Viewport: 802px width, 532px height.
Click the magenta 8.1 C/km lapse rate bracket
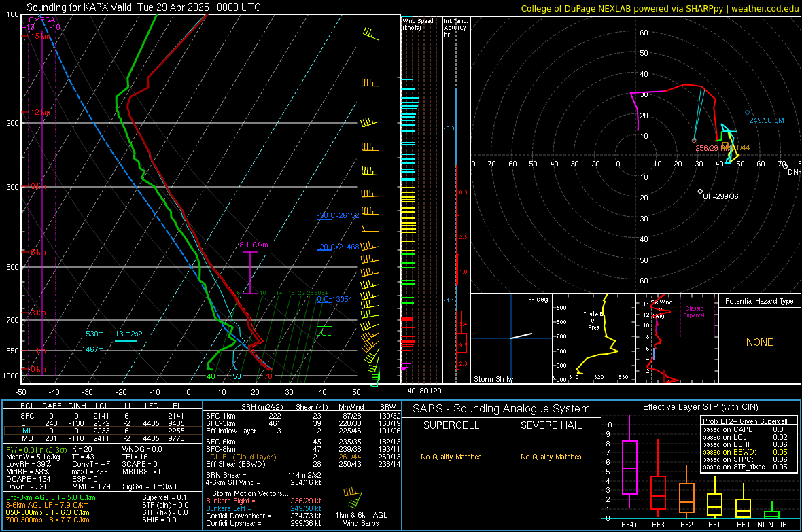point(249,272)
